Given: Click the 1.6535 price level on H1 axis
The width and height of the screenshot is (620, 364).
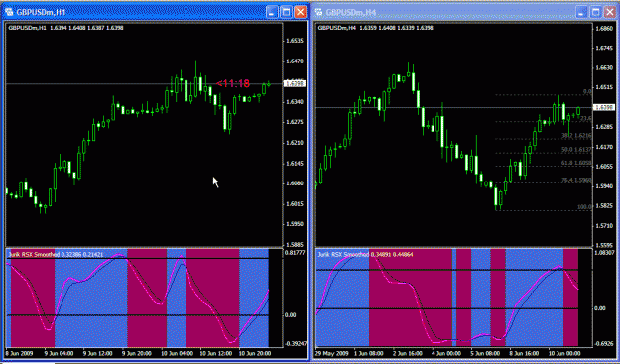Looking at the screenshot, I should click(295, 41).
